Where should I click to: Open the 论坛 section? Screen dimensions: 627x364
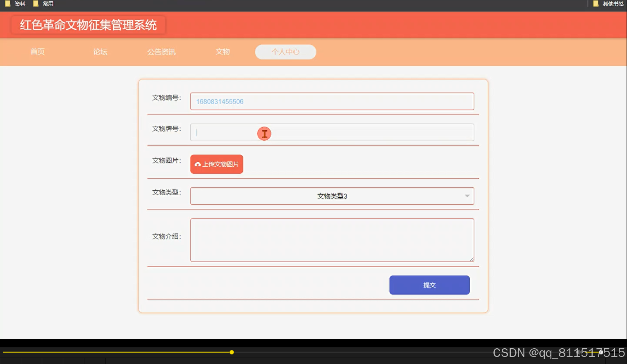click(x=99, y=52)
